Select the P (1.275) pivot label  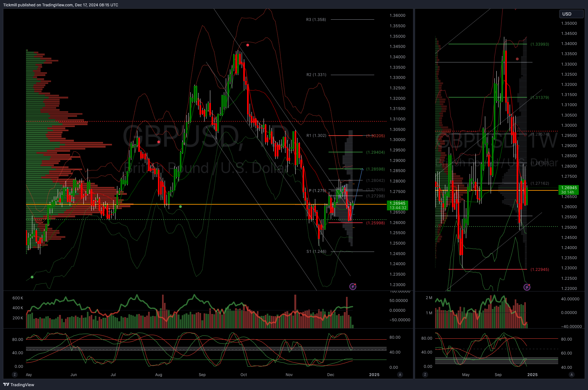click(317, 191)
